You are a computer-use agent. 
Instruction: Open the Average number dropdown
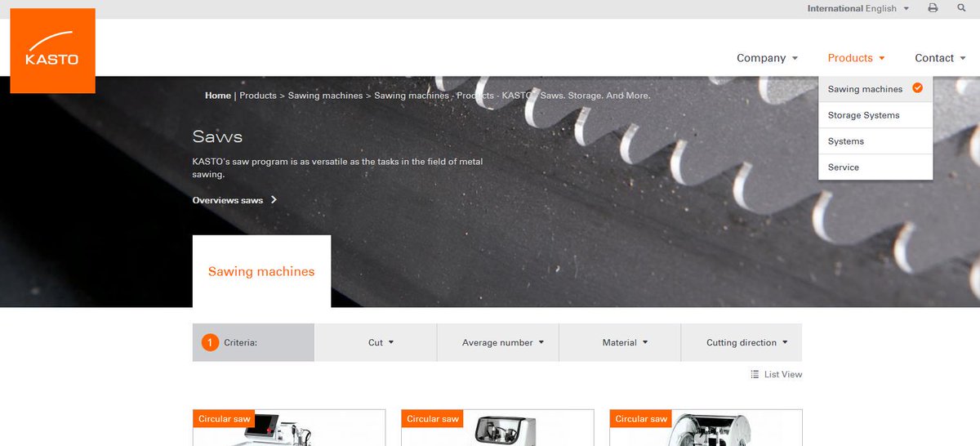[498, 342]
